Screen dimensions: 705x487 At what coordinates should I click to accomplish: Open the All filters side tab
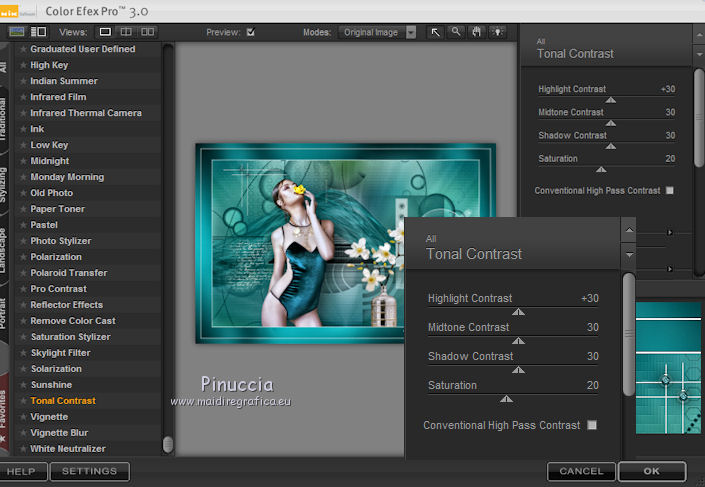(4, 67)
